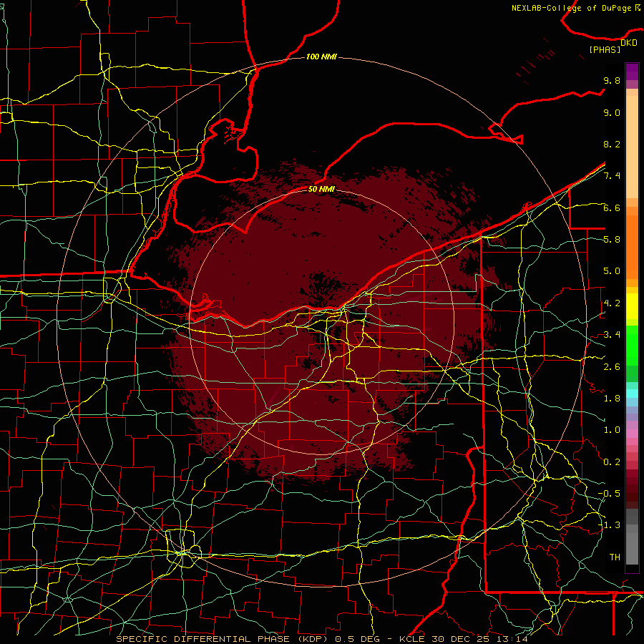The image size is (644, 644).
Task: Select the -0.5 legend value
Action: coord(609,494)
